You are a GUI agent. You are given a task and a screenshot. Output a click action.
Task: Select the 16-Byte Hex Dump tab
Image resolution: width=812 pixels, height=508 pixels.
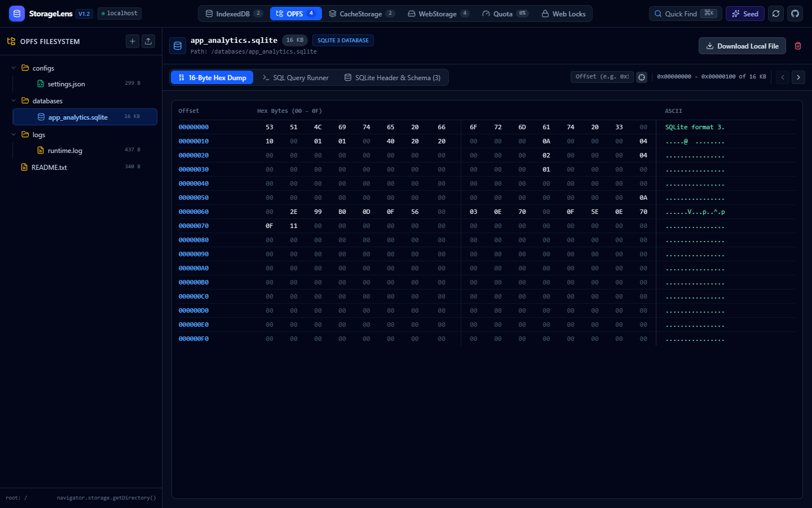point(212,77)
